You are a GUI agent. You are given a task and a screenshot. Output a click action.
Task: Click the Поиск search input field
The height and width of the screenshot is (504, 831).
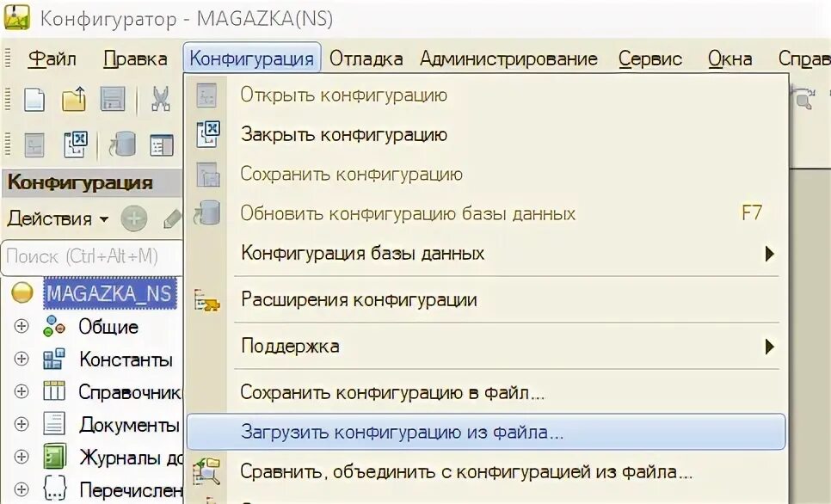click(x=92, y=257)
